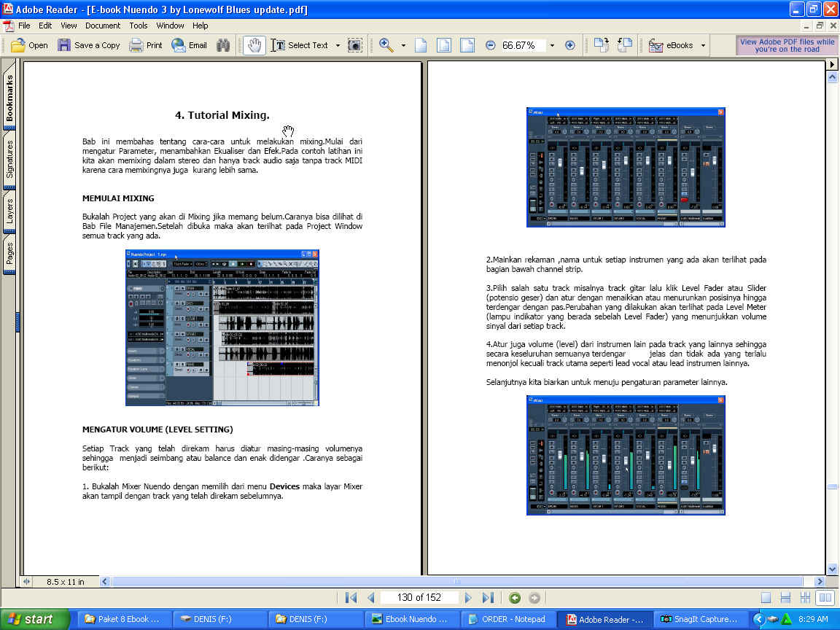Viewport: 840px width, 630px height.
Task: Open the Help menu
Action: pos(201,26)
